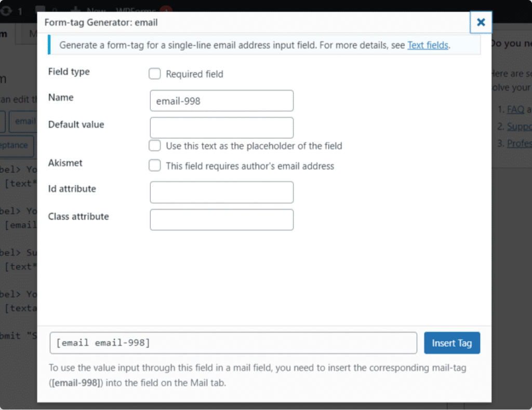Click the '+ New' icon in the admin bar
The width and height of the screenshot is (532, 410).
pos(75,9)
